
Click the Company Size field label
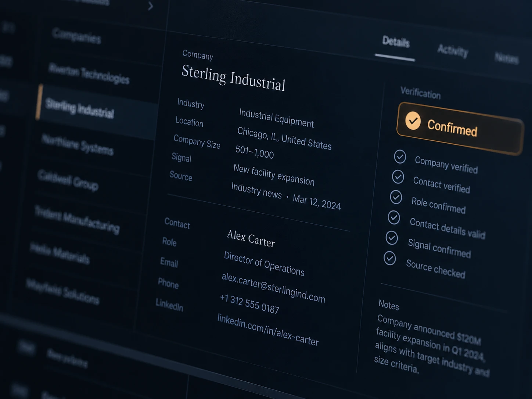click(x=197, y=141)
